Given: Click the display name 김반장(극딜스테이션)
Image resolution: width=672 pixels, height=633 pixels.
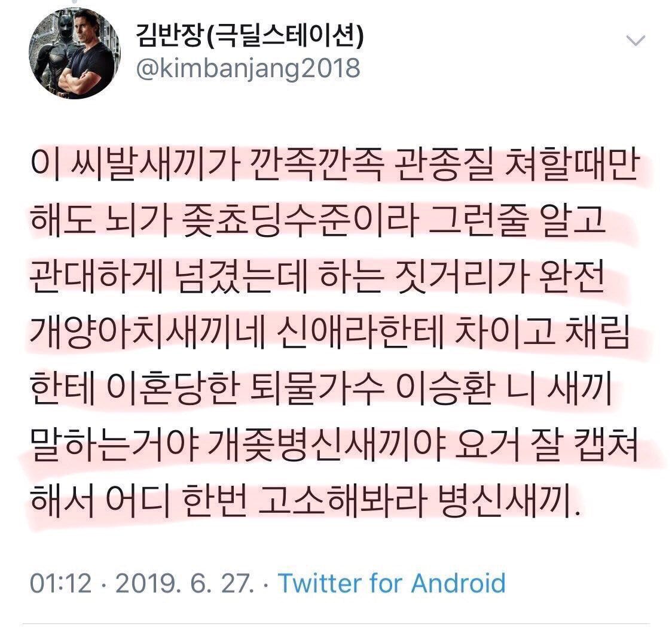Looking at the screenshot, I should click(x=250, y=35).
